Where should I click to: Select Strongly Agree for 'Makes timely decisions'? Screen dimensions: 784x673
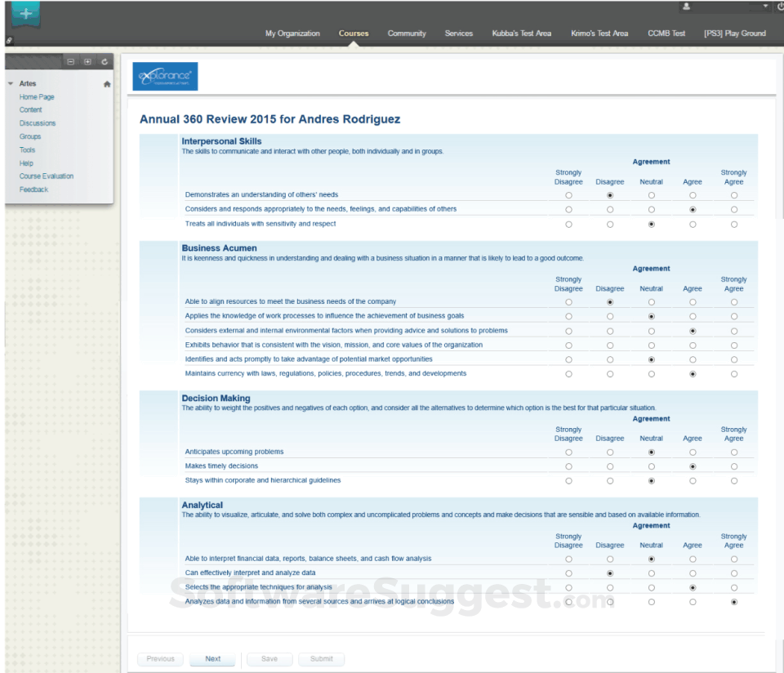[x=734, y=467]
